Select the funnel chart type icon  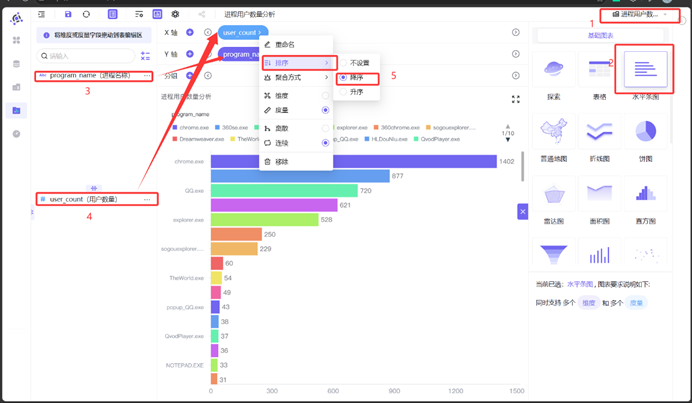coord(553,253)
